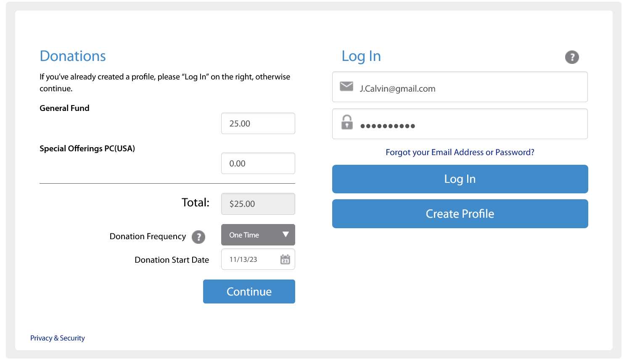624x364 pixels.
Task: Open the calendar date picker icon
Action: tap(285, 259)
